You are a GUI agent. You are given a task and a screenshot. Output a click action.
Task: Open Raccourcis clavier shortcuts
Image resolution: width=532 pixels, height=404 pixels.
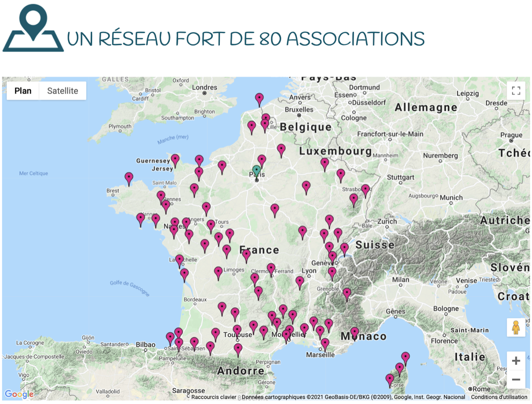[x=214, y=397]
